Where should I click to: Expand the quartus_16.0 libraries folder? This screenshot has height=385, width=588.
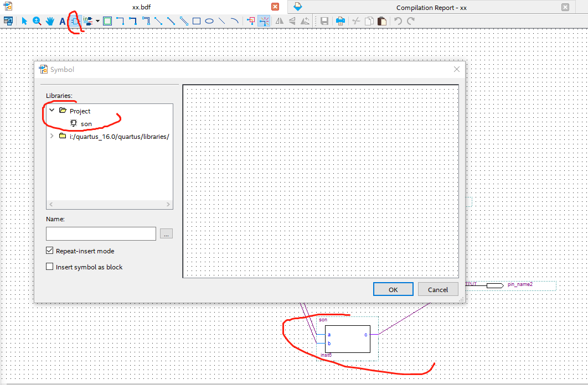(x=51, y=136)
